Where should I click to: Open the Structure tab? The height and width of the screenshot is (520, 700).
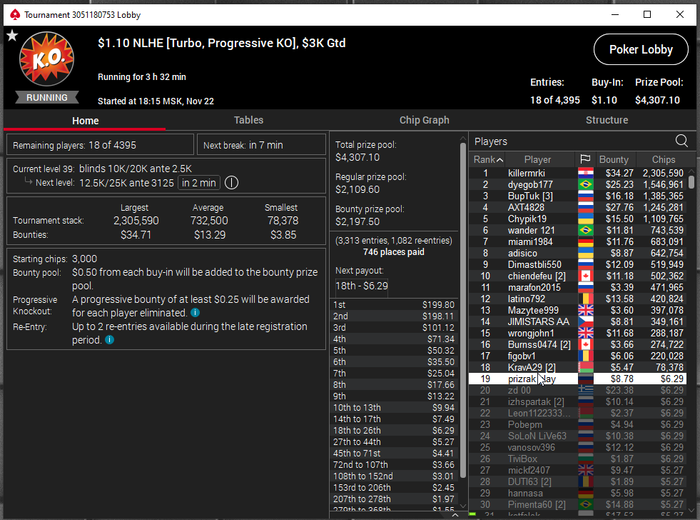pyautogui.click(x=606, y=120)
